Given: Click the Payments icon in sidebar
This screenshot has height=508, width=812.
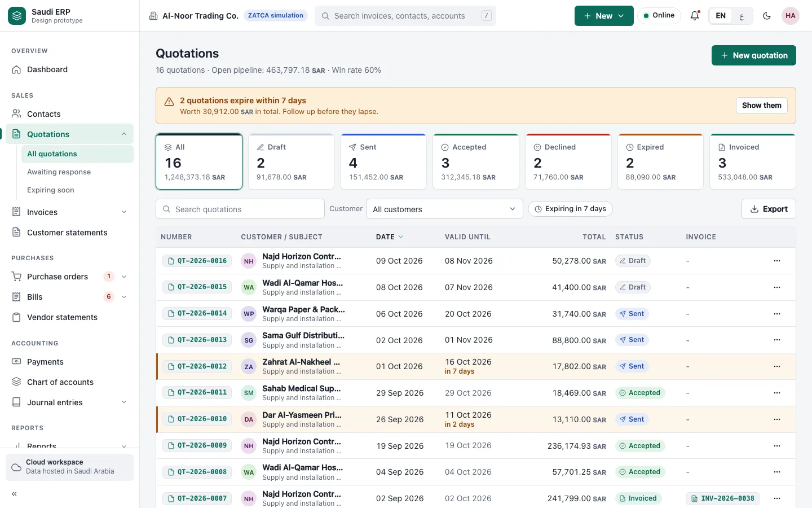Looking at the screenshot, I should coord(16,362).
